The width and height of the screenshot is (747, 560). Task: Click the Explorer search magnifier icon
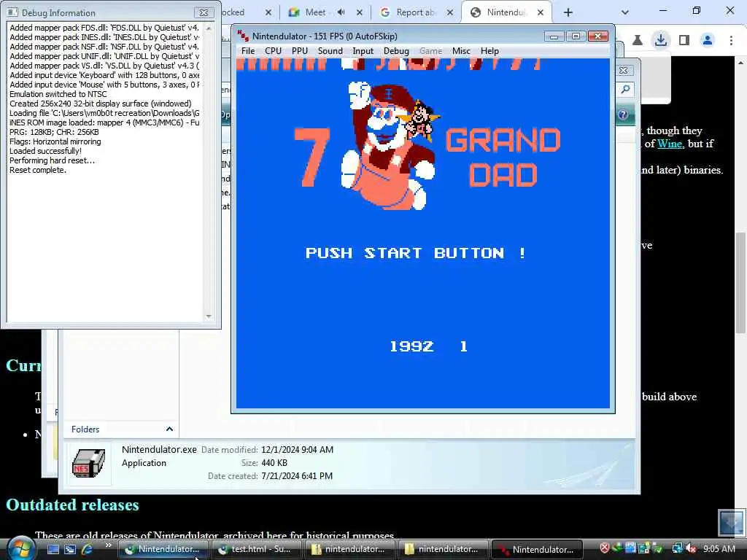(625, 89)
